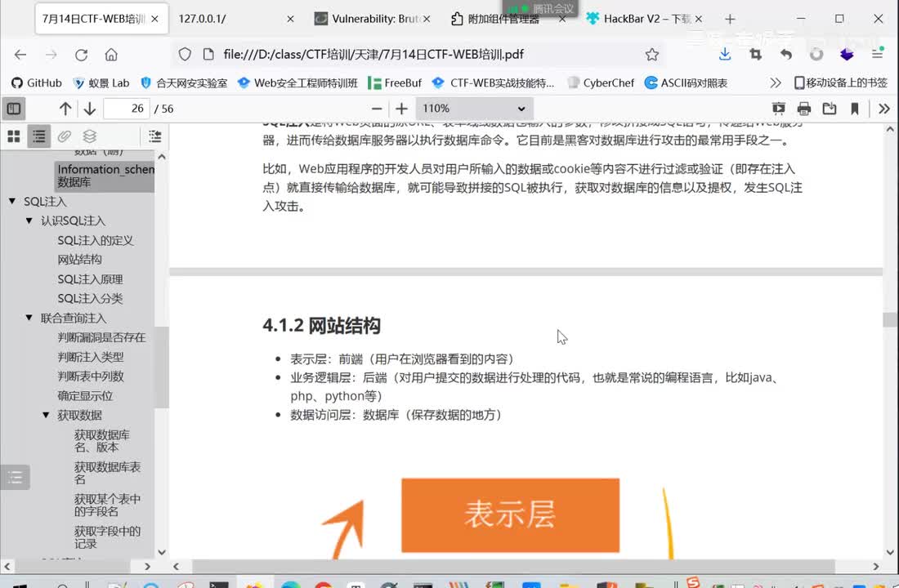This screenshot has height=588, width=899.
Task: Toggle the PDF sidebar panel
Action: click(14, 109)
